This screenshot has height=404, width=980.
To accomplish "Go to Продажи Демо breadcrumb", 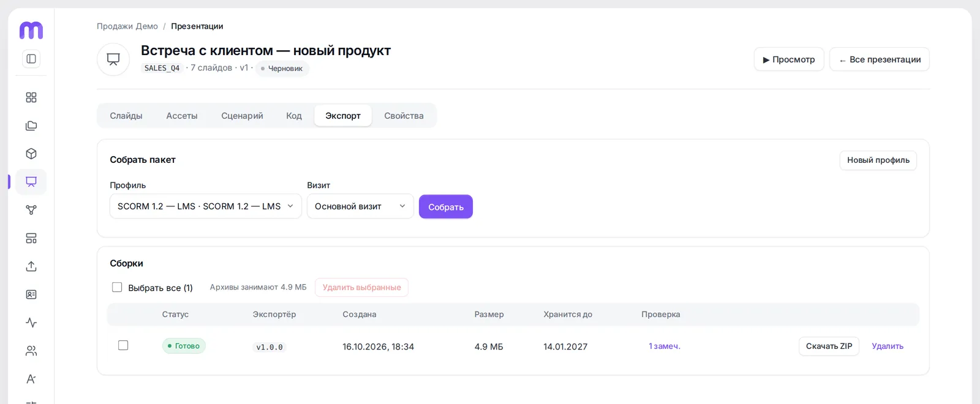I will coord(127,26).
